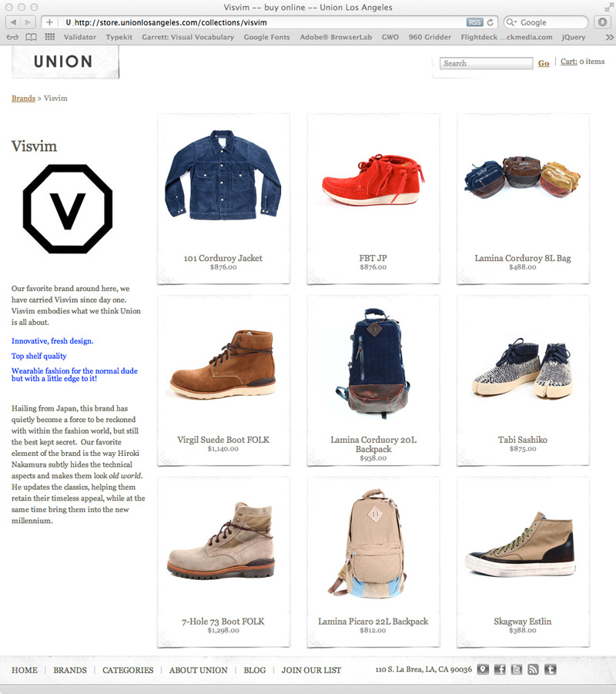Click the plus add-bookmark button
This screenshot has width=616, height=694.
(49, 22)
